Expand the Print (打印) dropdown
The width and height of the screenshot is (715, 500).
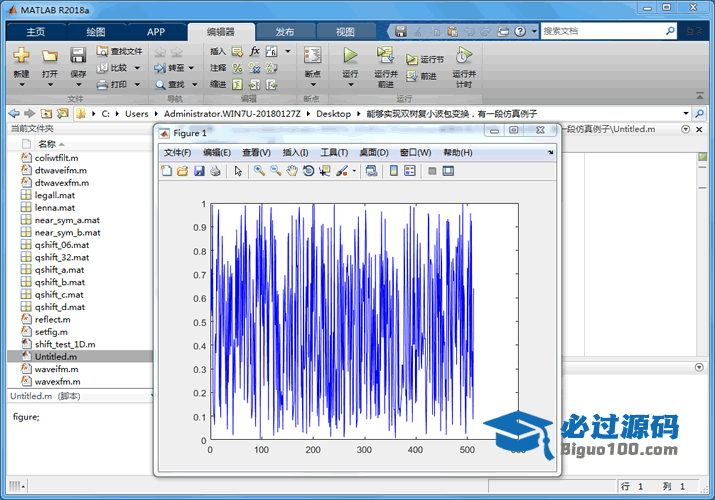137,85
